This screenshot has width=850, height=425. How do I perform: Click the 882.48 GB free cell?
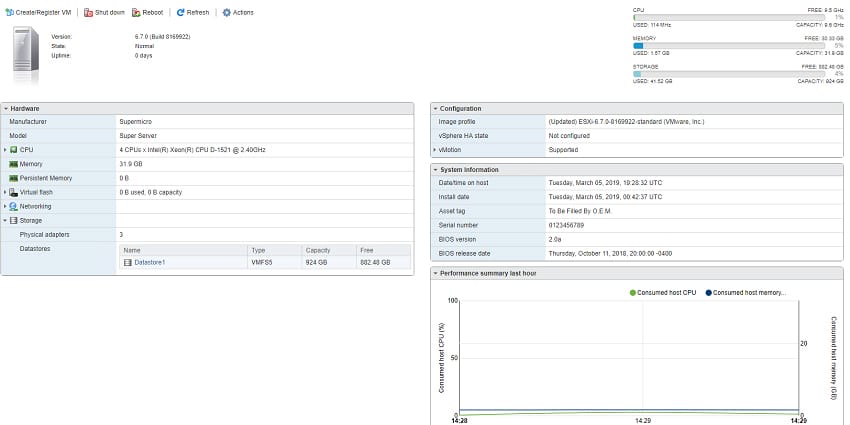tap(375, 262)
